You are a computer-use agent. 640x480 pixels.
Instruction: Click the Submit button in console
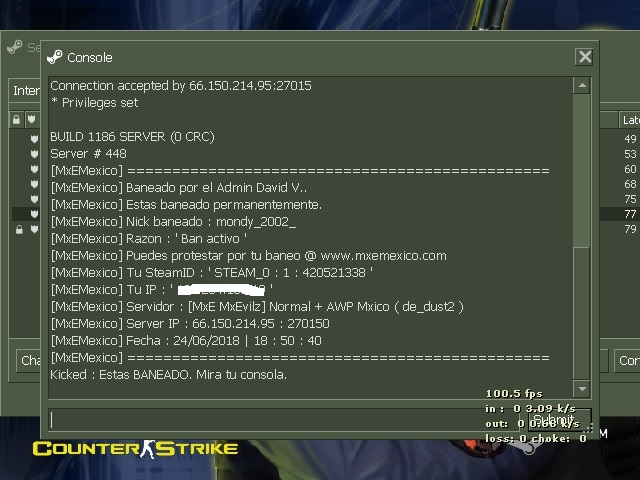click(559, 420)
